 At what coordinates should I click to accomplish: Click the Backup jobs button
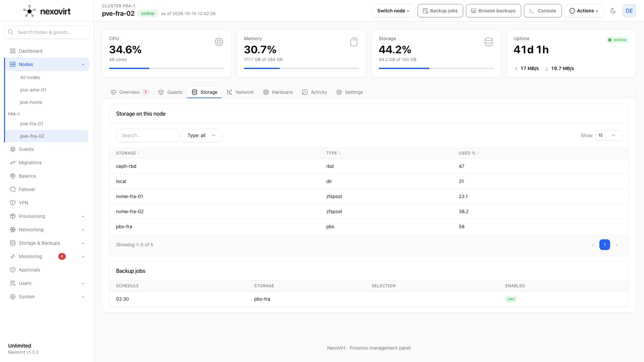[x=440, y=11]
